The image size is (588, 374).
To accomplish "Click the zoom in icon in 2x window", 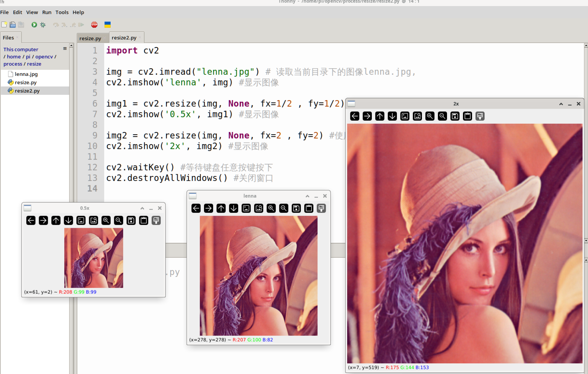I will click(432, 116).
